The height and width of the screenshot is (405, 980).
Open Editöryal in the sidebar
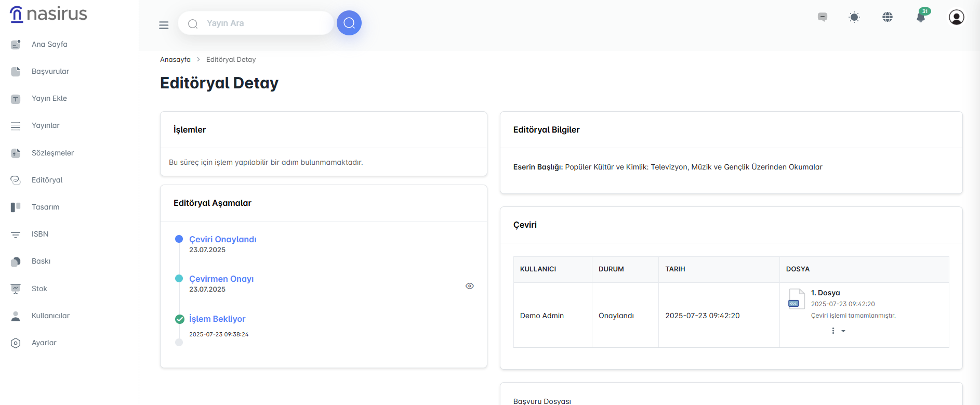[x=47, y=180]
